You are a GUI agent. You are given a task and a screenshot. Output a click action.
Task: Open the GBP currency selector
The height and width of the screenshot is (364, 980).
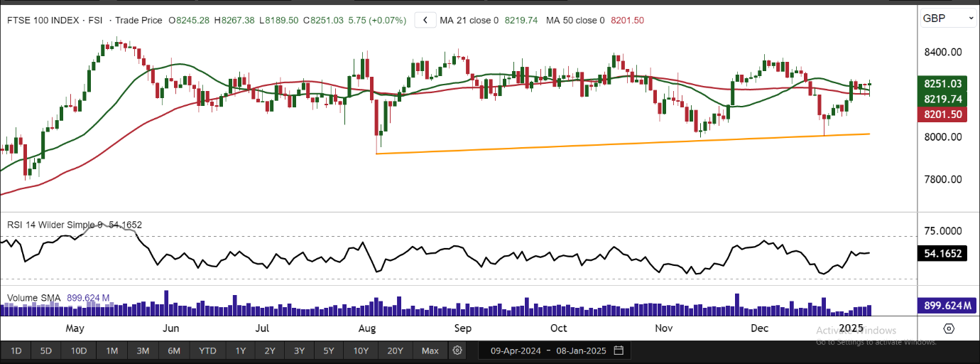[x=949, y=19]
